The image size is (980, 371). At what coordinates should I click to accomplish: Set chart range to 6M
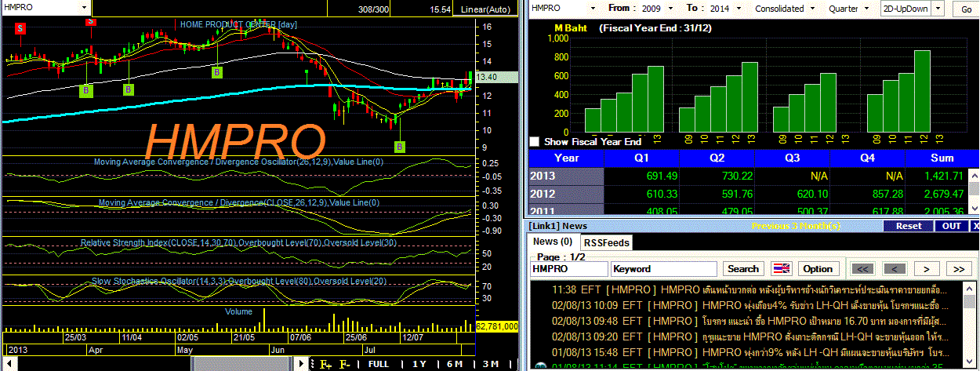click(455, 364)
